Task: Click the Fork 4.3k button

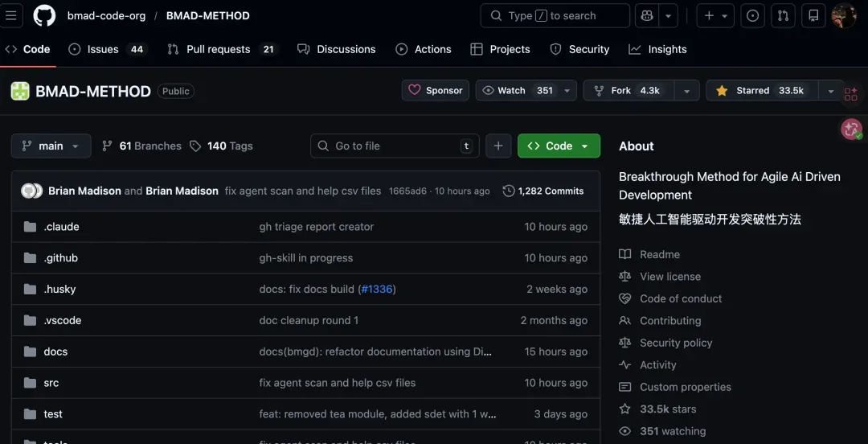Action: pos(628,90)
